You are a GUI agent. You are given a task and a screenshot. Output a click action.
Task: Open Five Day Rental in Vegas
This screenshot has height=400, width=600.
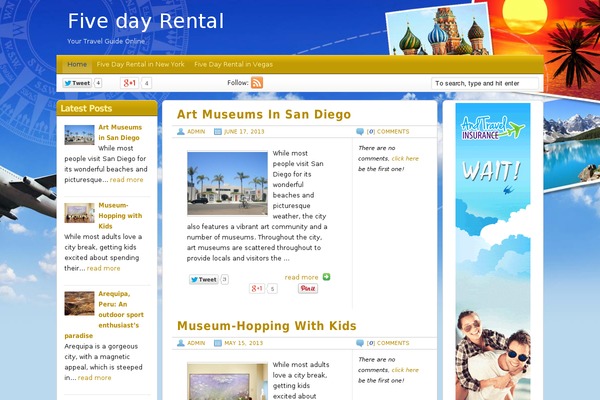coord(233,64)
